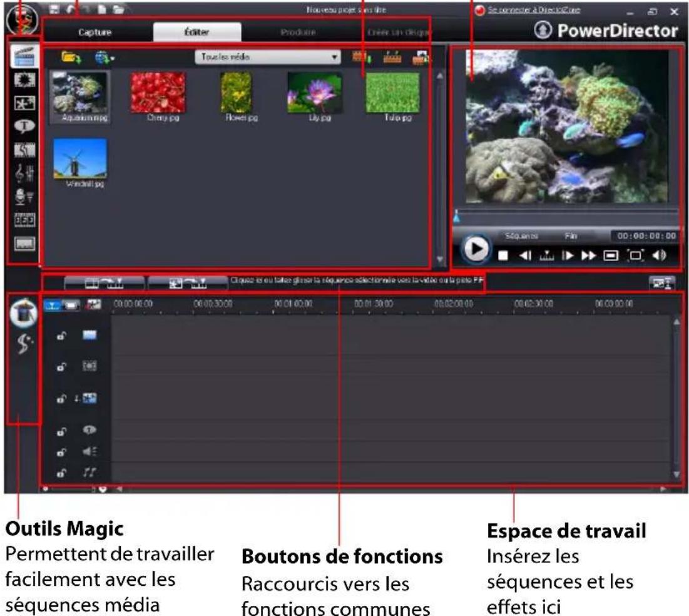The width and height of the screenshot is (689, 616).
Task: Select the Windmill.jpg thumbnail
Action: pyautogui.click(x=80, y=163)
